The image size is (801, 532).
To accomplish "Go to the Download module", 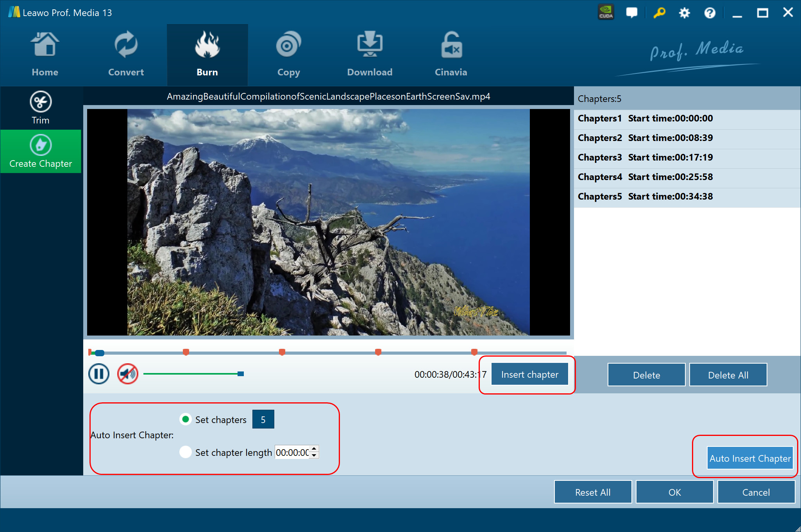I will [x=370, y=55].
